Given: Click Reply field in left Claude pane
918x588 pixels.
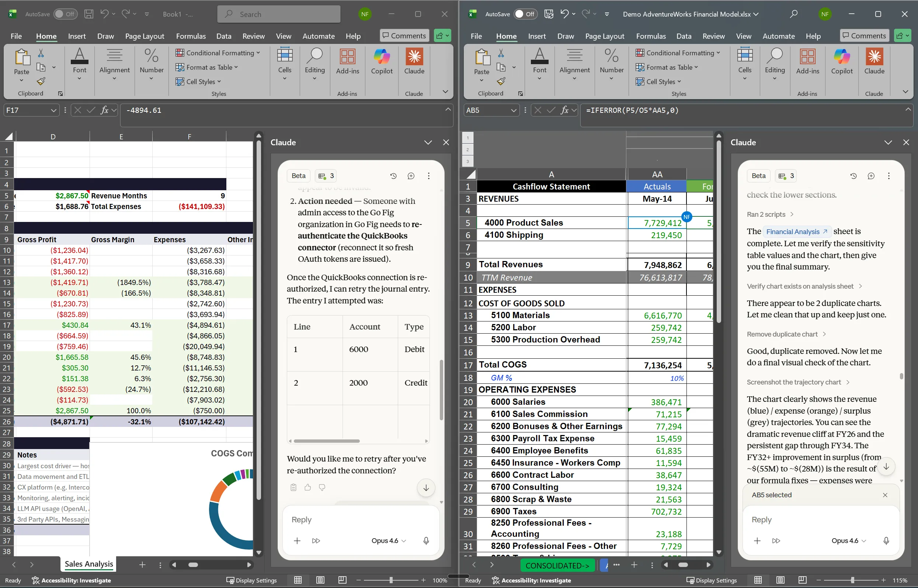Looking at the screenshot, I should click(361, 520).
